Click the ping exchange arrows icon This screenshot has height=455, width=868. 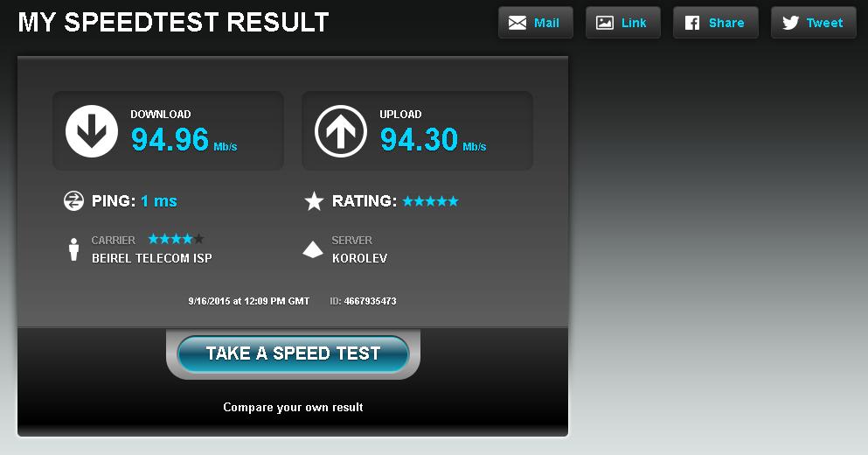73,201
